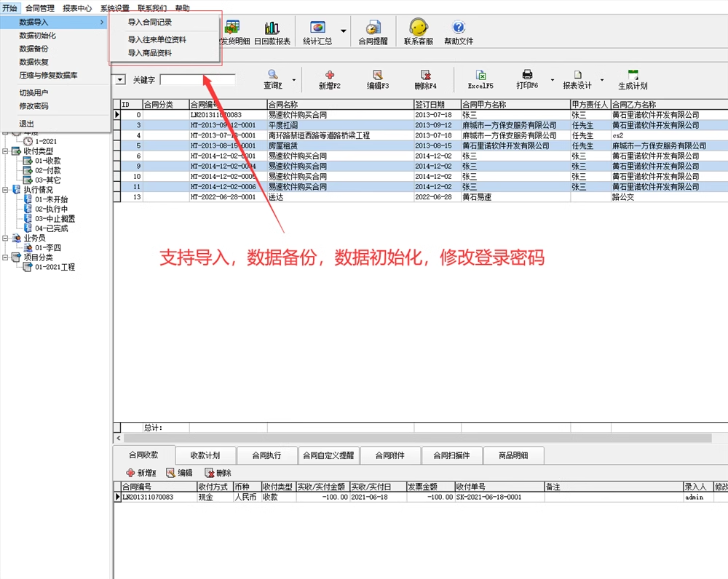Viewport: 728px width, 579px height.
Task: Click the 生成计划 generate plan icon
Action: (633, 79)
